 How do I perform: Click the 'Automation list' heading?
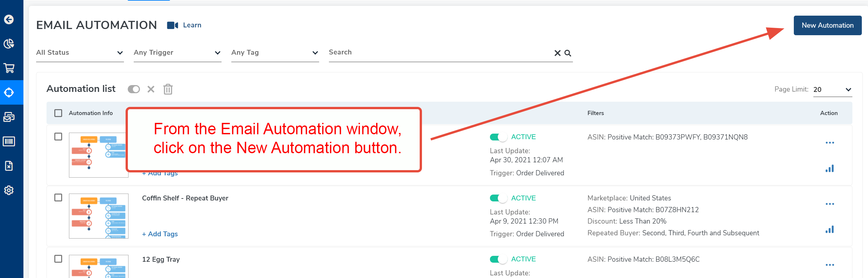coord(81,89)
